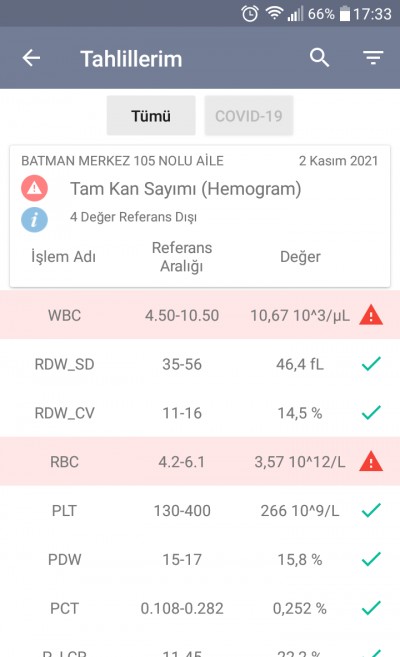Tap the WBC row warning triangle
This screenshot has width=400, height=657.
point(371,315)
